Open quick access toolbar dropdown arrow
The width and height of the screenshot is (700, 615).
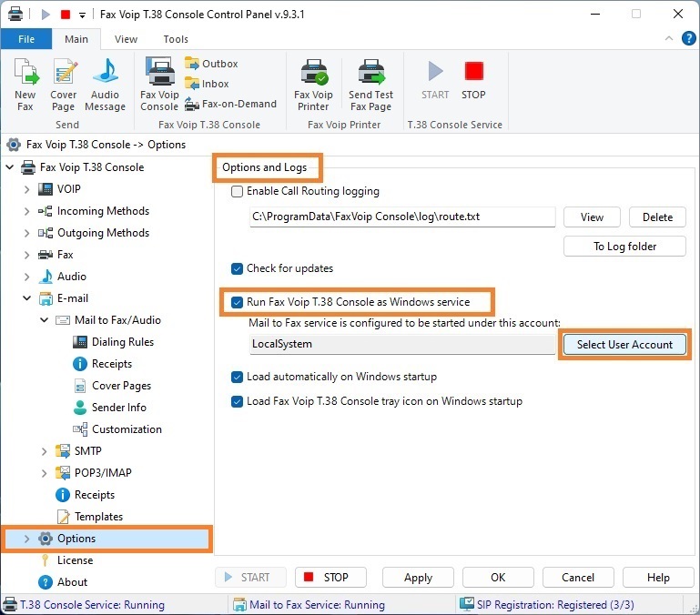click(x=82, y=15)
